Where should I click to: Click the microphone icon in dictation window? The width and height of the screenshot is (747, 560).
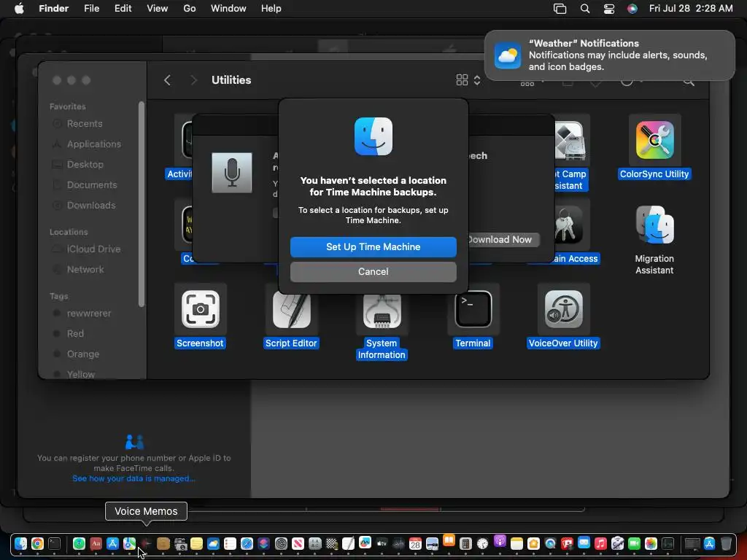[x=232, y=172]
